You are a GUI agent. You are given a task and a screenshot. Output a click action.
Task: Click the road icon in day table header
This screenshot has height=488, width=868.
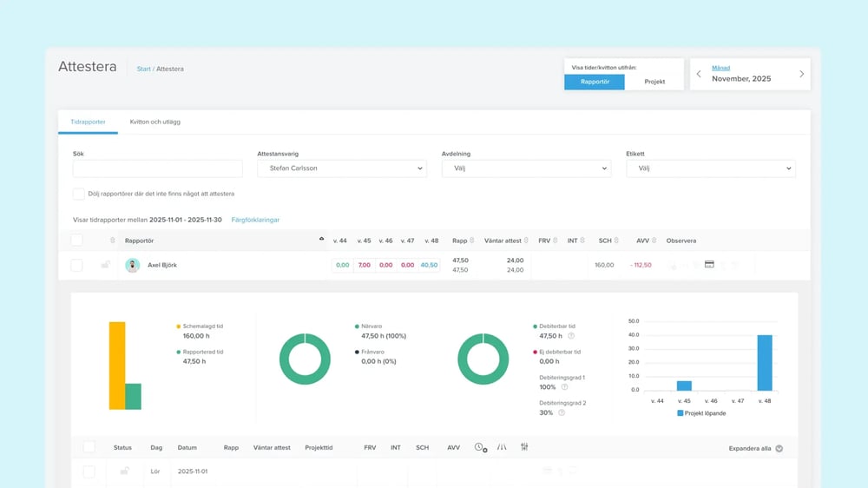(x=502, y=448)
